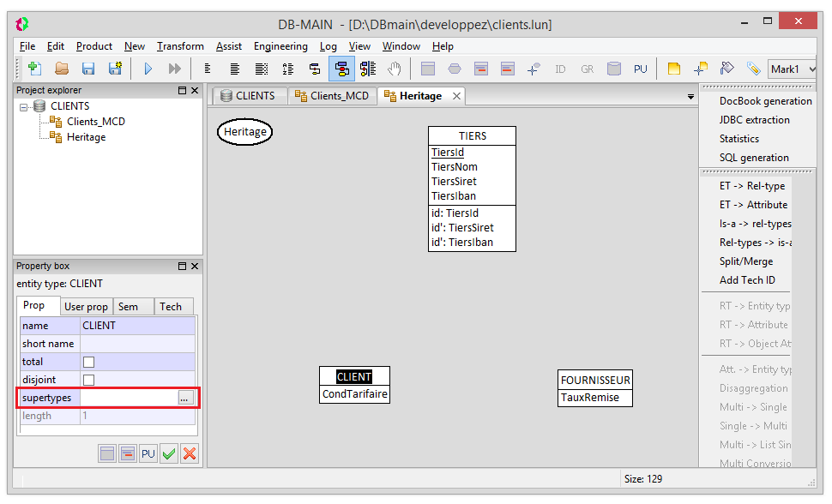Toggle the disjoint checkbox
Viewport: 832px width, 504px height.
coord(88,380)
